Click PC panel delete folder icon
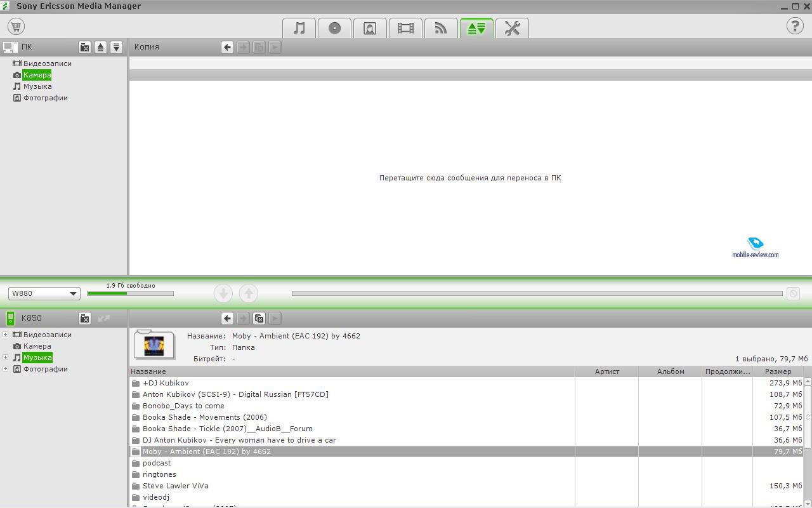Image resolution: width=812 pixels, height=508 pixels. (84, 47)
